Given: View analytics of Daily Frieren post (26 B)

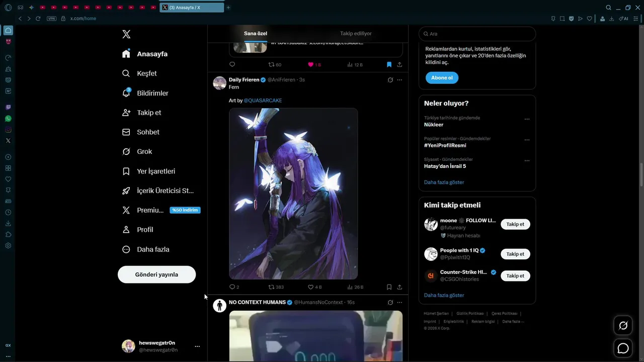Looking at the screenshot, I should (x=355, y=287).
